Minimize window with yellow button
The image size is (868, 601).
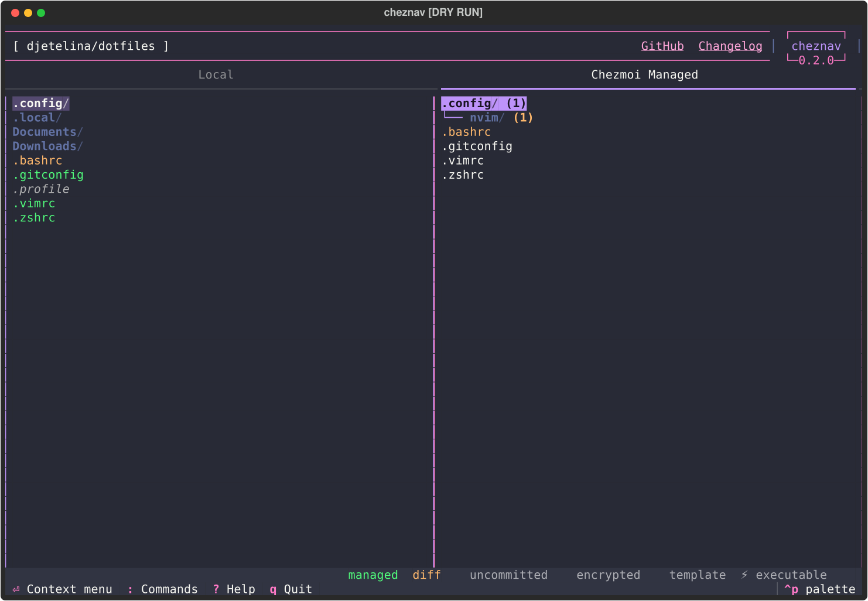(28, 13)
